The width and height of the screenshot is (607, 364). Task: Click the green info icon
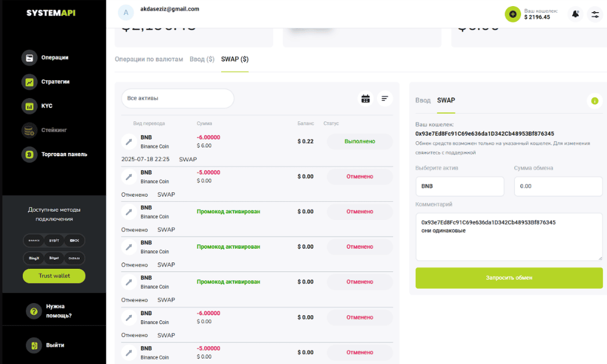(x=594, y=101)
